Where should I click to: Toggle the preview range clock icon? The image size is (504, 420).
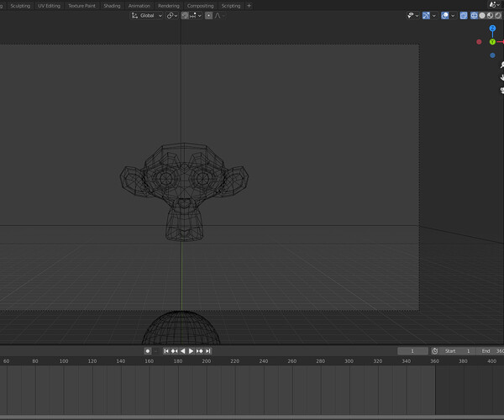tap(435, 351)
